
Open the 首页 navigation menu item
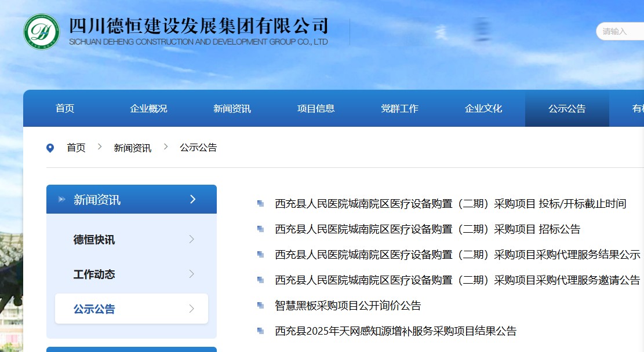[65, 108]
